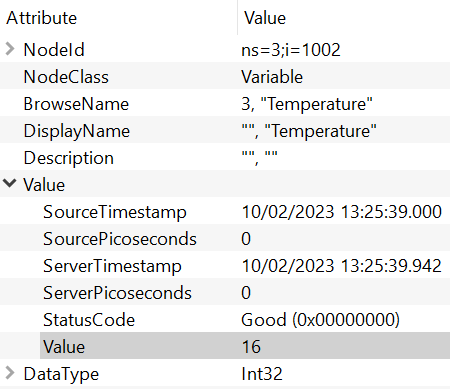The image size is (450, 389).
Task: Select the StatusCode row
Action: click(225, 320)
